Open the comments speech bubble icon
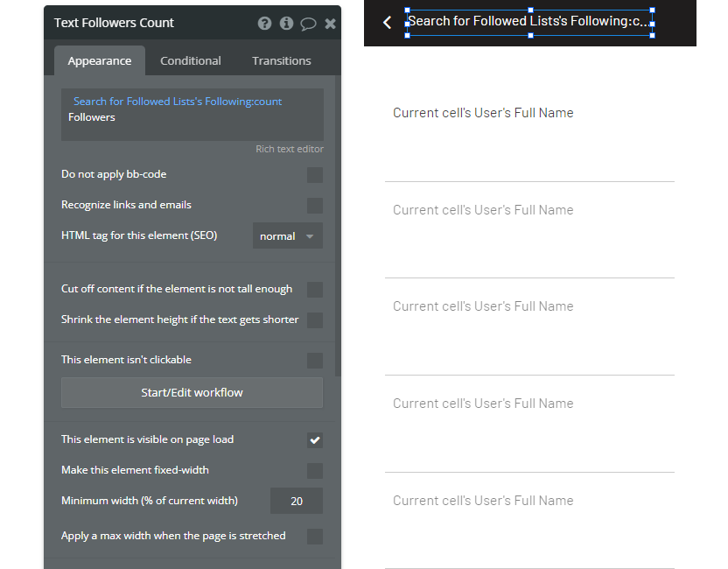Viewport: 728px width, 569px height. (308, 24)
